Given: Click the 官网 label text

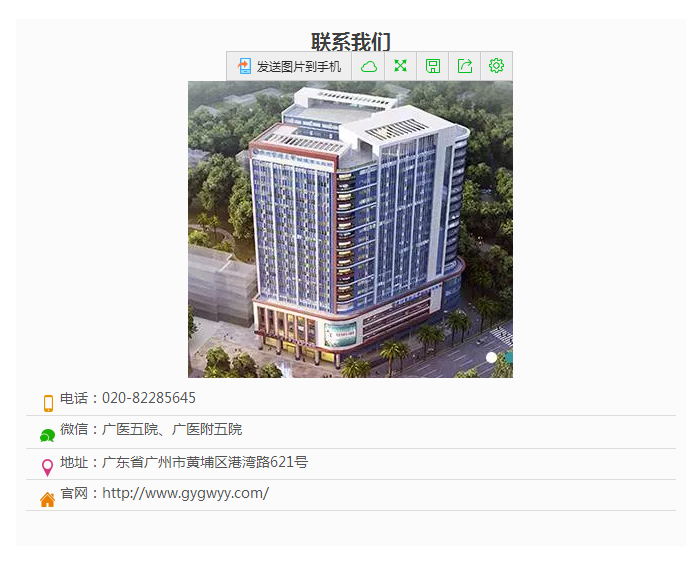Looking at the screenshot, I should [x=74, y=493].
